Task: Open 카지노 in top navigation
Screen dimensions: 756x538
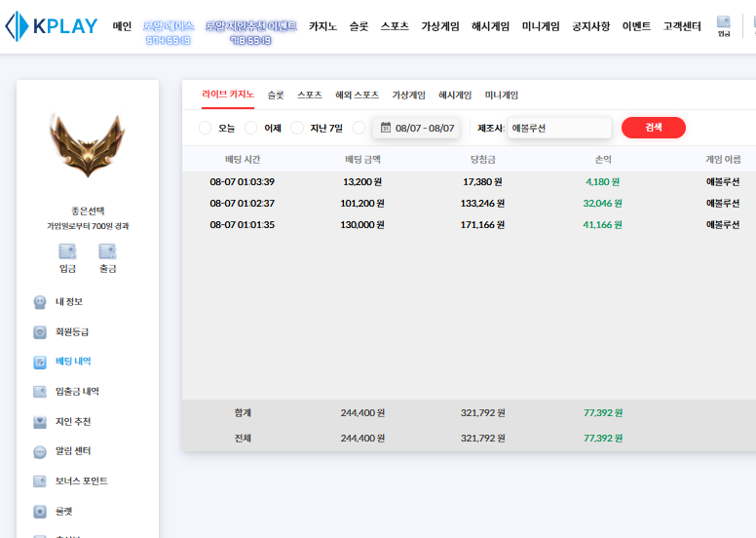Action: 323,26
